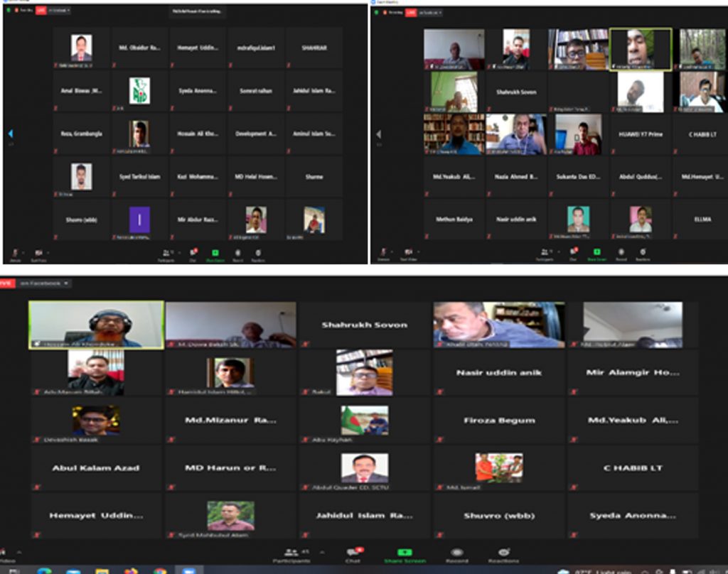Click Share Screen in the top-right Zoom window

pyautogui.click(x=597, y=254)
